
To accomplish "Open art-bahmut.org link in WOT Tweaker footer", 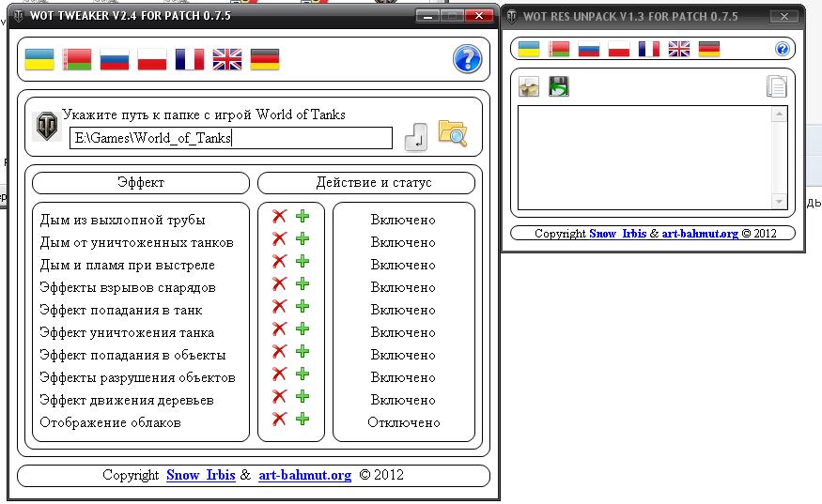I will pyautogui.click(x=304, y=475).
